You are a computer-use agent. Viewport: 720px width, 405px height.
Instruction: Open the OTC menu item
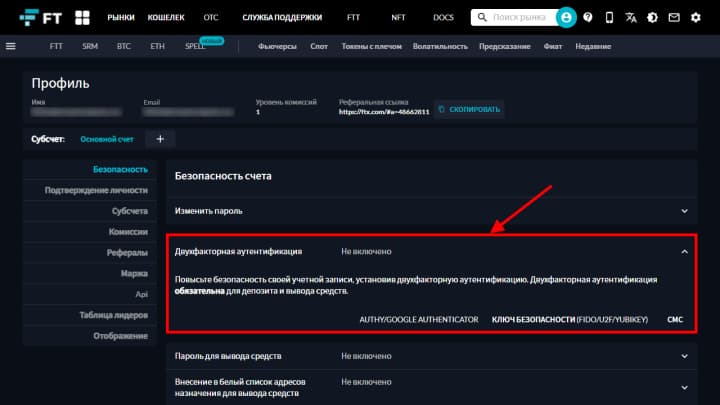pyautogui.click(x=211, y=17)
